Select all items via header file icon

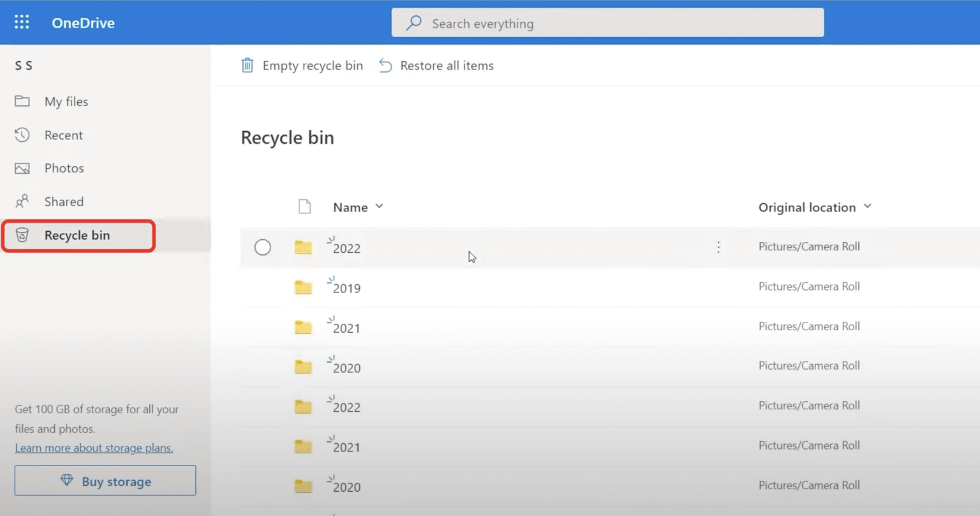(304, 206)
